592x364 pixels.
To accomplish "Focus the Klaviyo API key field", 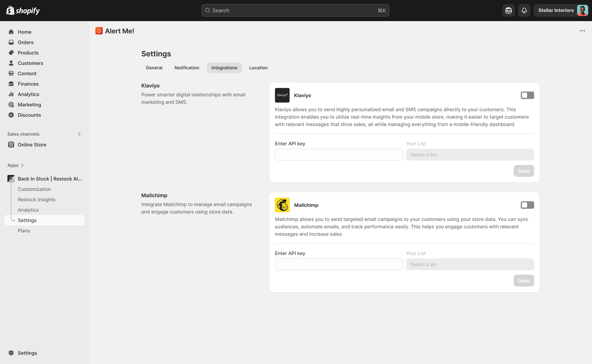I will click(339, 155).
